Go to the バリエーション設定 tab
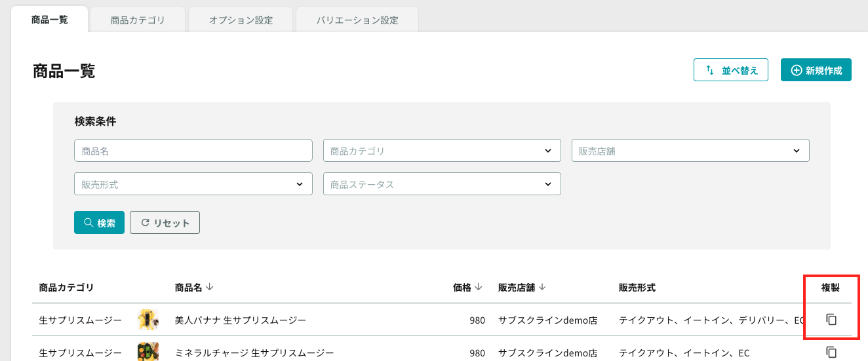The image size is (868, 361). 357,20
